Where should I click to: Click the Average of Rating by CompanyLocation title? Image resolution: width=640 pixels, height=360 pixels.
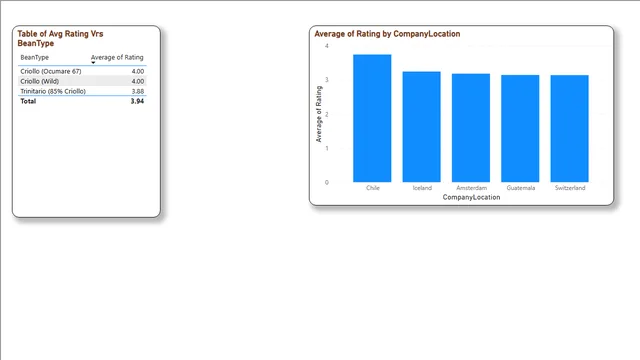coord(387,34)
